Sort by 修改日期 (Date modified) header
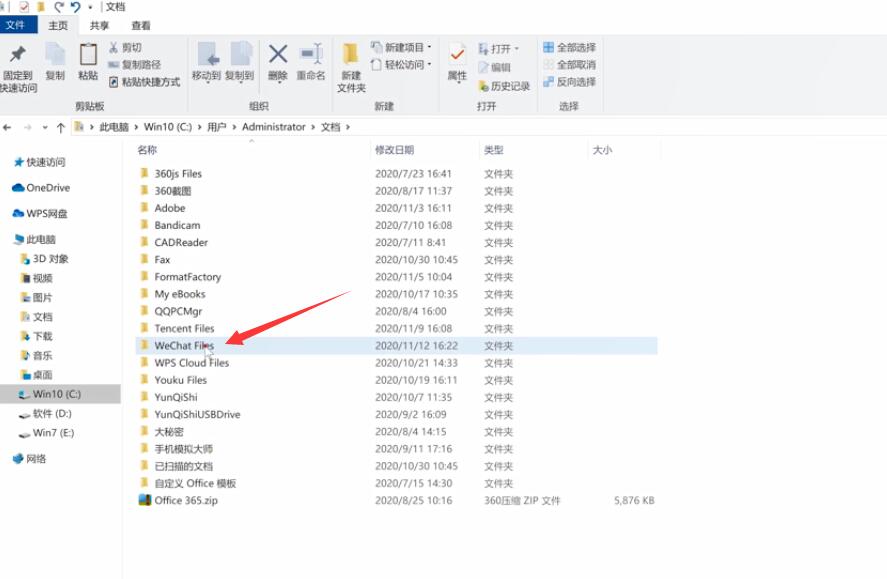The image size is (887, 579). click(x=394, y=150)
